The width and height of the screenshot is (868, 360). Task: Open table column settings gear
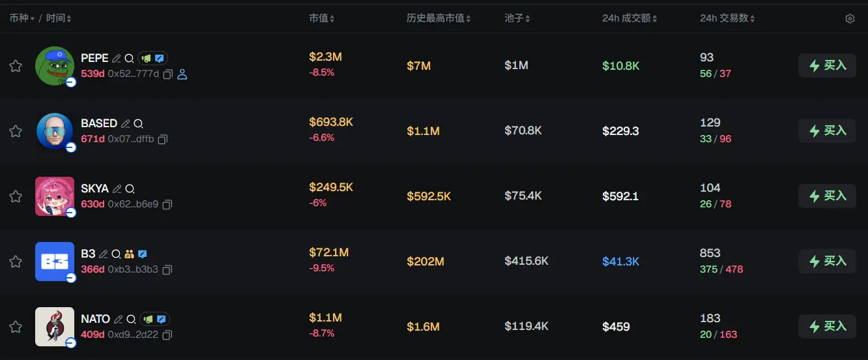(850, 19)
